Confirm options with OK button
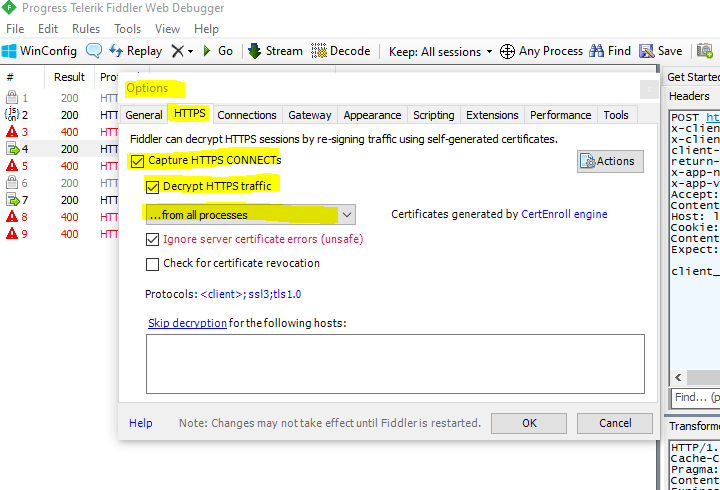Screen dimensions: 720x490 click(x=529, y=423)
